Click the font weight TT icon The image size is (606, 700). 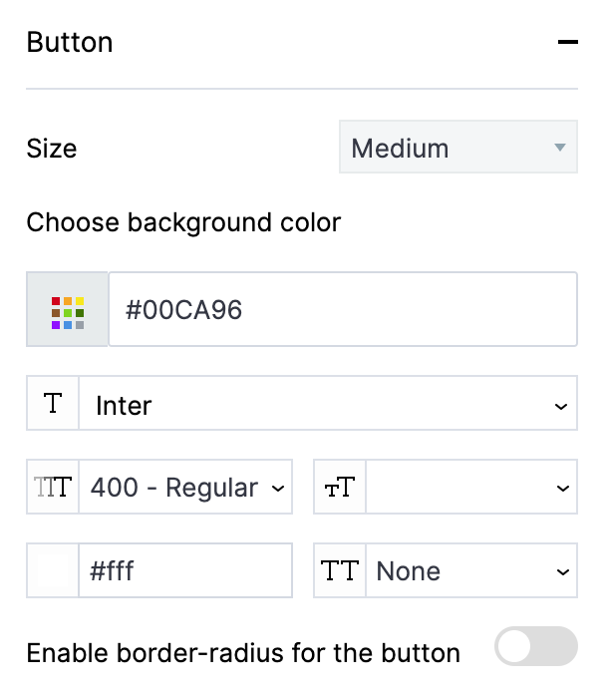click(x=53, y=487)
